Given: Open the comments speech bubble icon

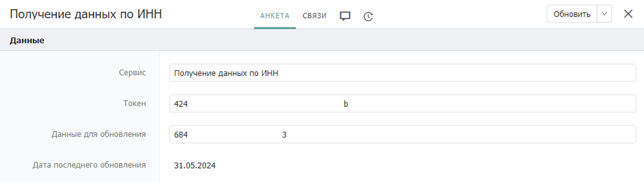Looking at the screenshot, I should pyautogui.click(x=345, y=16).
